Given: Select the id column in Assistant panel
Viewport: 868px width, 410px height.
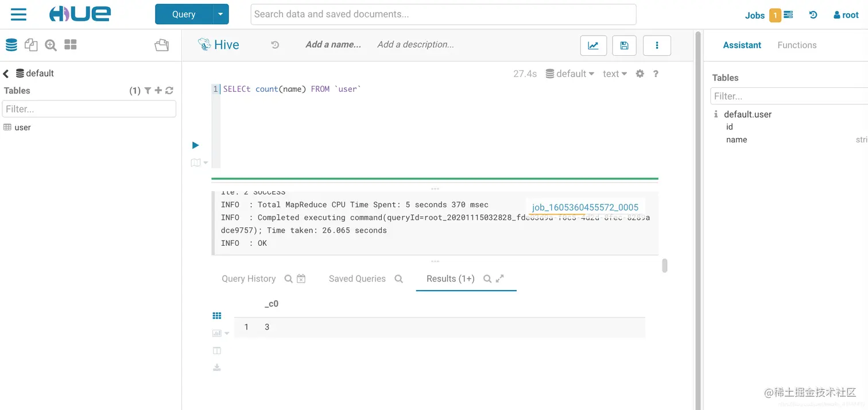Looking at the screenshot, I should coord(730,127).
